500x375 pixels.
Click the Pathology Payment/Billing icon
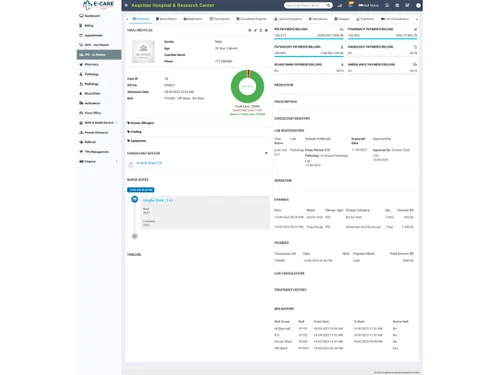342,47
